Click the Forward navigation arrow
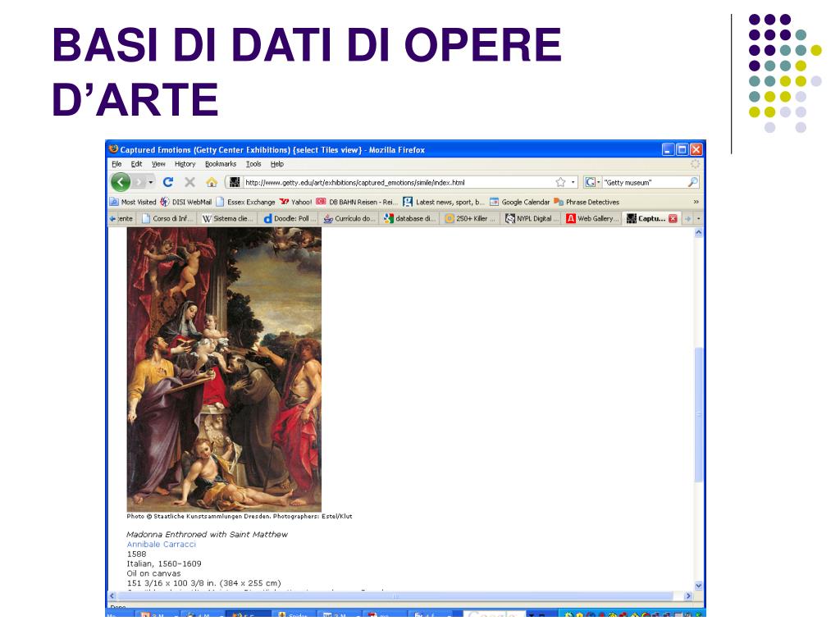This screenshot has width=840, height=630. coord(139,182)
